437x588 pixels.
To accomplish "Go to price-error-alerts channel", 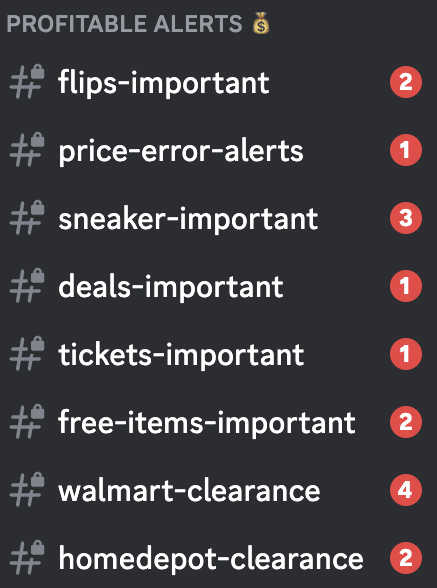I will pyautogui.click(x=218, y=150).
